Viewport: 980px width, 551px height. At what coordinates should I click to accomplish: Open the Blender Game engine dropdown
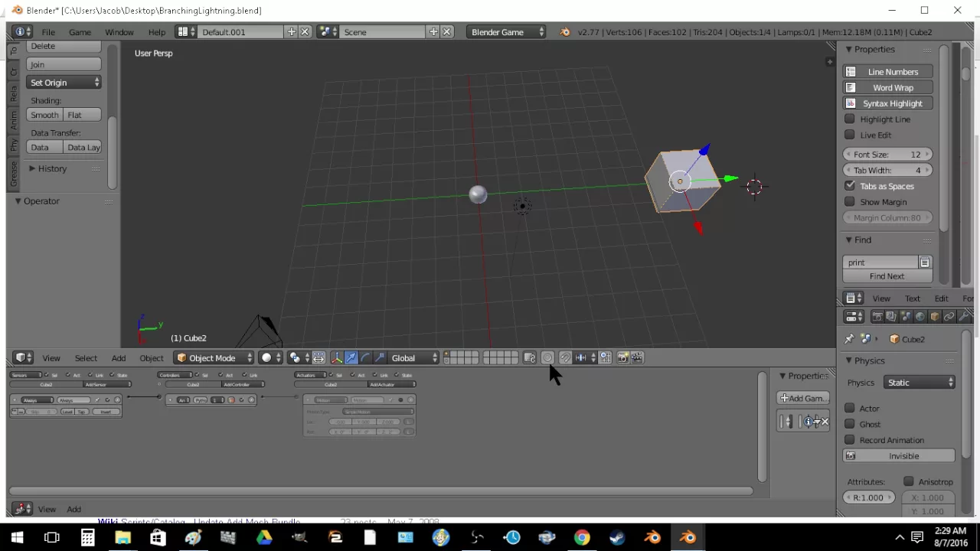coord(507,32)
